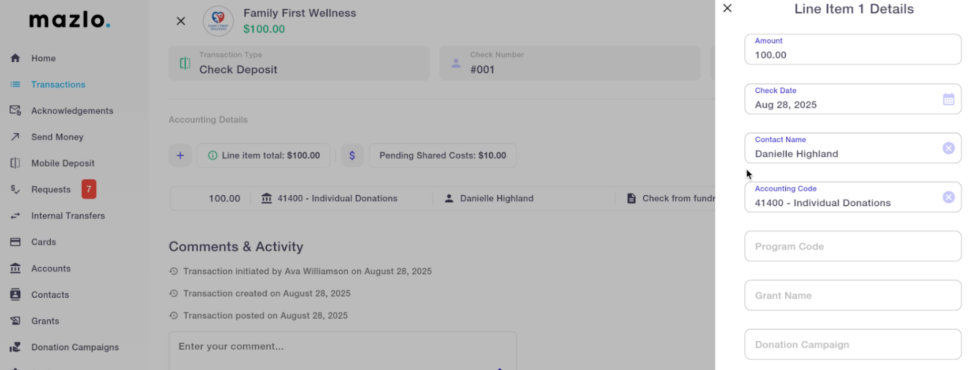Open Requests with 7 pending
Viewport: 980px width, 370px height.
click(51, 190)
